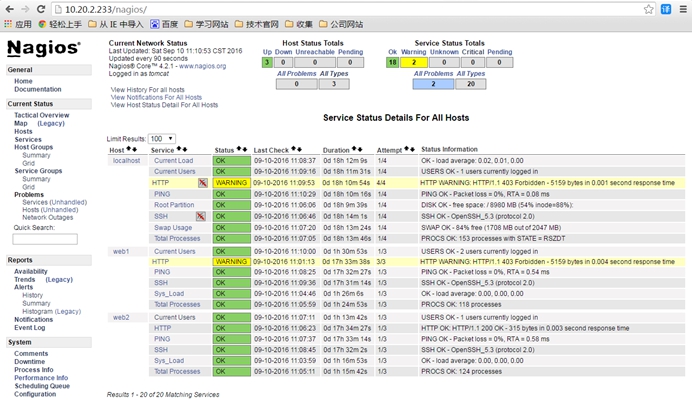This screenshot has width=692, height=407.
Task: Open the localhost host link
Action: [126, 161]
